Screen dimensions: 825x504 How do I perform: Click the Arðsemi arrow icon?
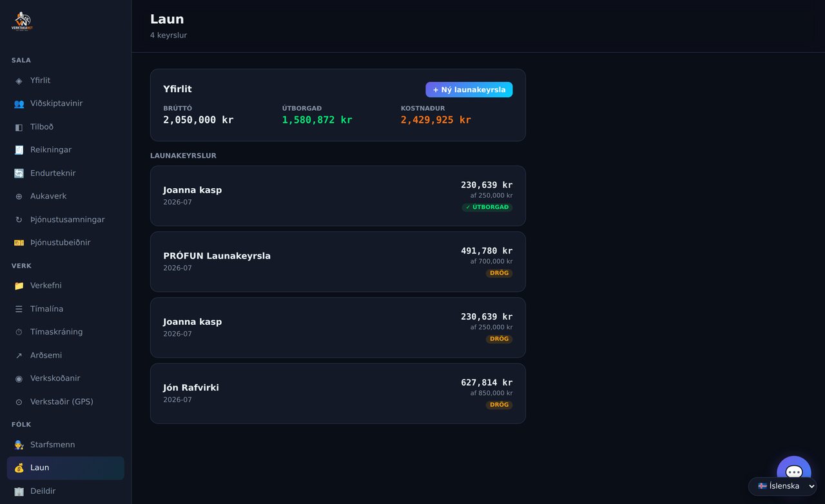[19, 355]
